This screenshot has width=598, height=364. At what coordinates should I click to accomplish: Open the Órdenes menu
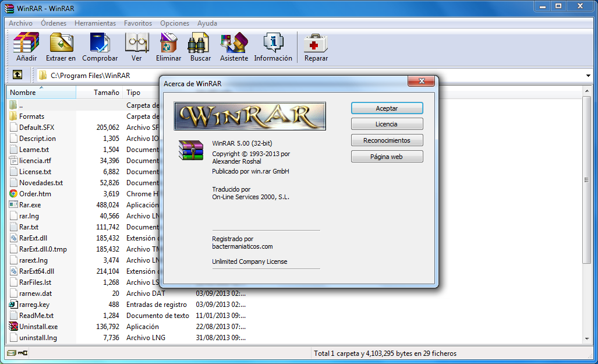point(54,23)
